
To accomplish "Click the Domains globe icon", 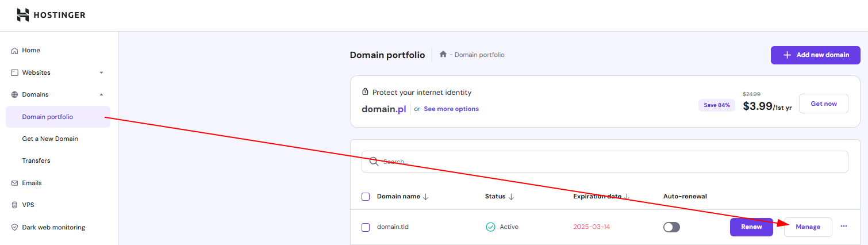I will 15,95.
